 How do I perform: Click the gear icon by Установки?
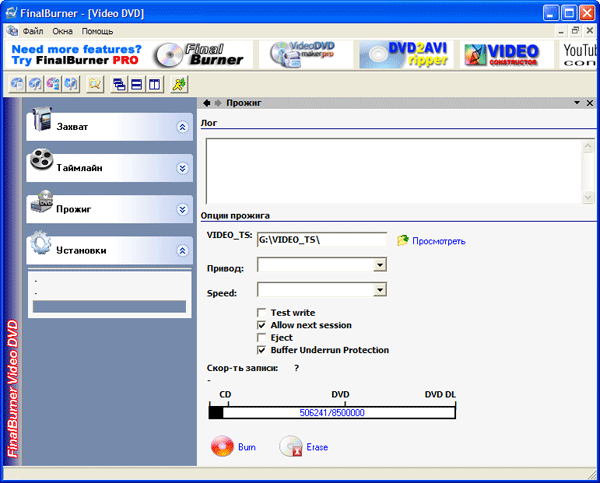coord(41,243)
